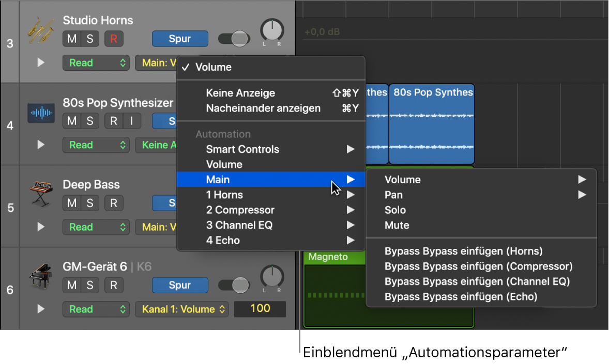Viewport: 609px width, 364px height.
Task: Choose Keine Anzeige from the menu
Action: point(271,93)
